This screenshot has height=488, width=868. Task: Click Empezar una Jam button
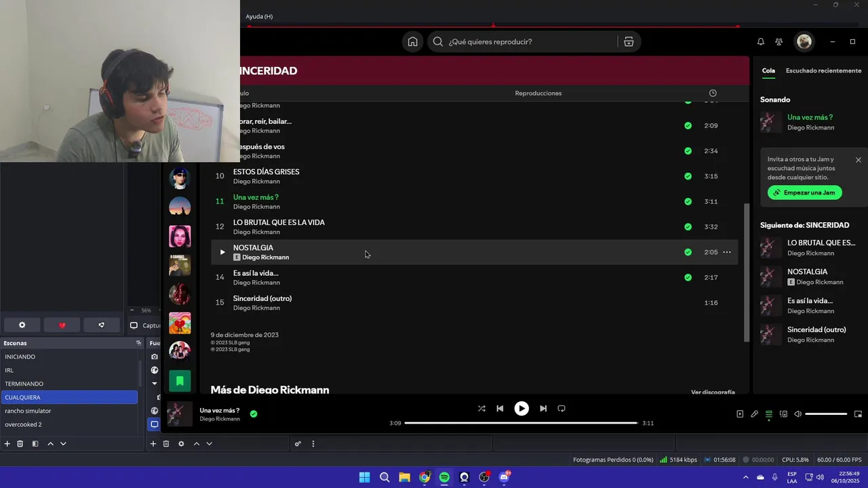805,192
